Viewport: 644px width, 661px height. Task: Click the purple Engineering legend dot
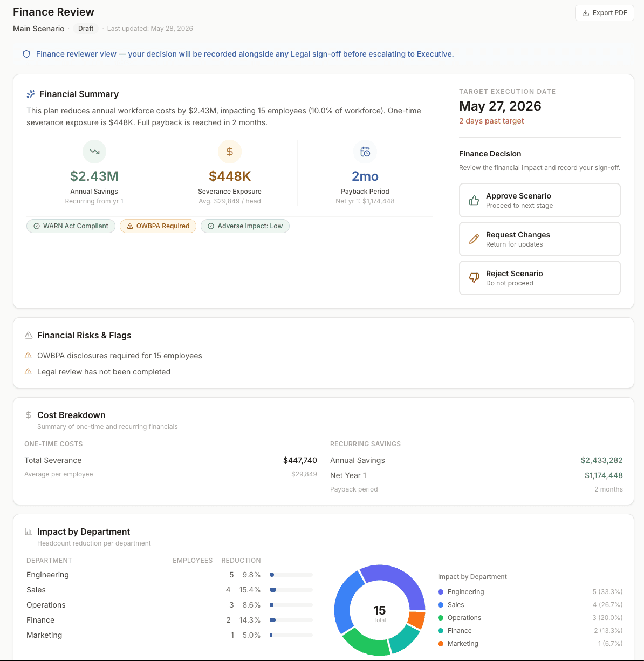click(441, 592)
